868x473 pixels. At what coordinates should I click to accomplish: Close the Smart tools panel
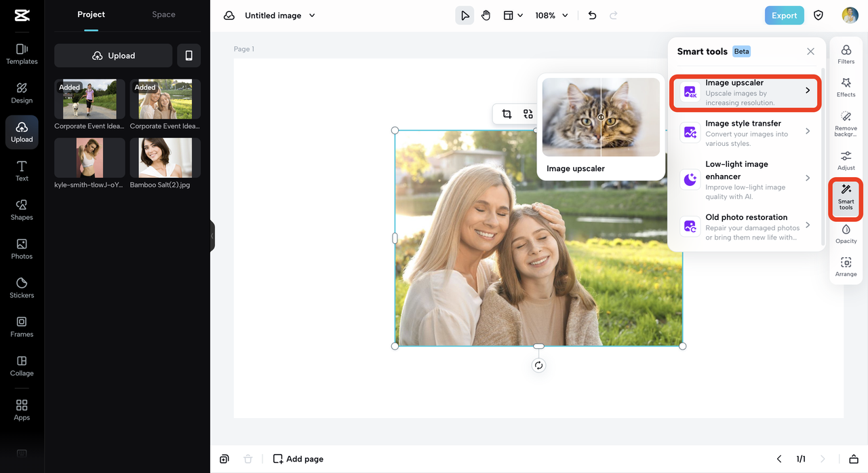pyautogui.click(x=810, y=52)
